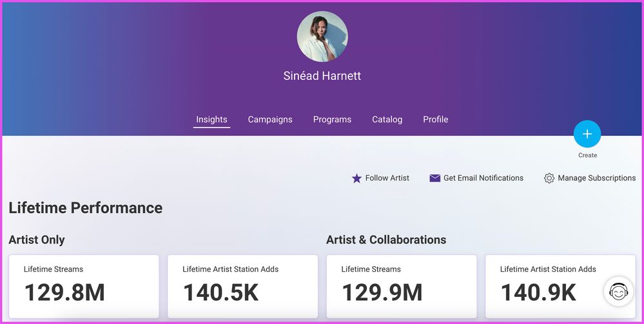Click the gear icon beside Manage Subscriptions

click(549, 178)
